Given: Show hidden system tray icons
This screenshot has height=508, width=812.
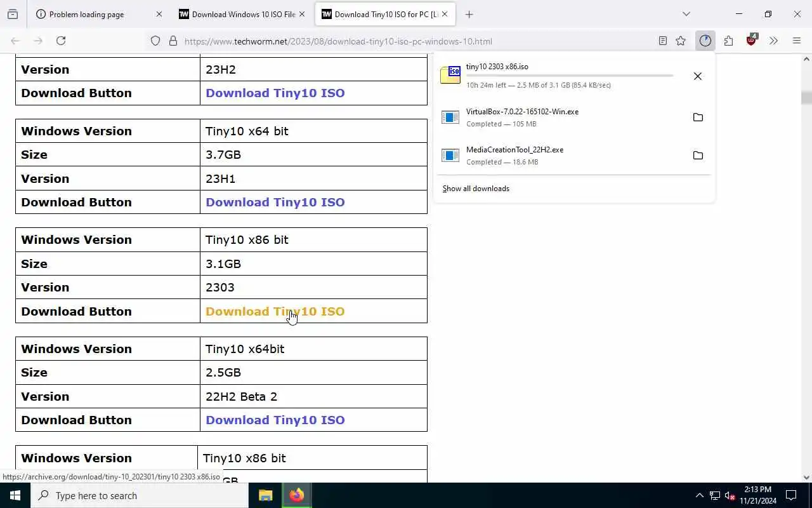Looking at the screenshot, I should (x=699, y=495).
